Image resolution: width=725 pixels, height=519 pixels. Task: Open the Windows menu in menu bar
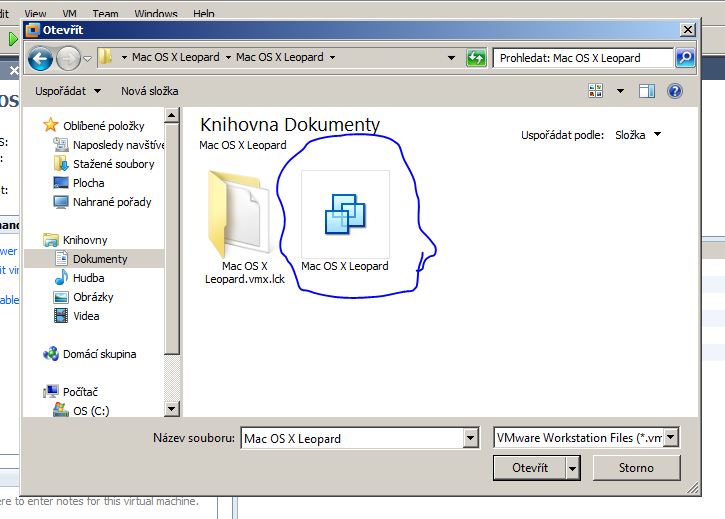155,14
